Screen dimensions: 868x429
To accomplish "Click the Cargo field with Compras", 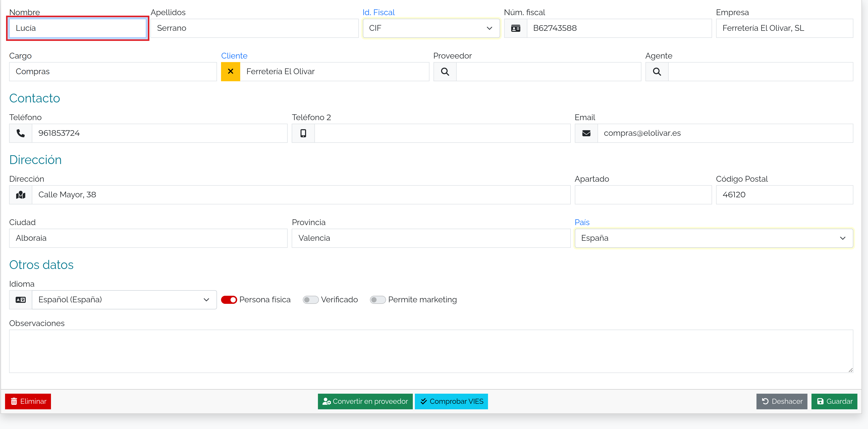I will [x=113, y=71].
